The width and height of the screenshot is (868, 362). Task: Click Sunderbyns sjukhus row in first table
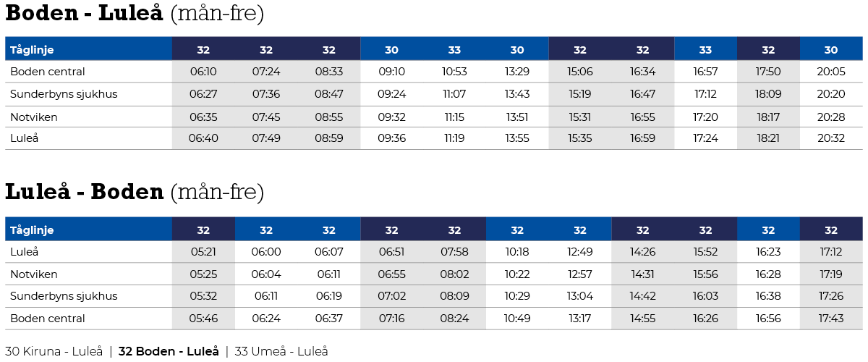pyautogui.click(x=434, y=94)
